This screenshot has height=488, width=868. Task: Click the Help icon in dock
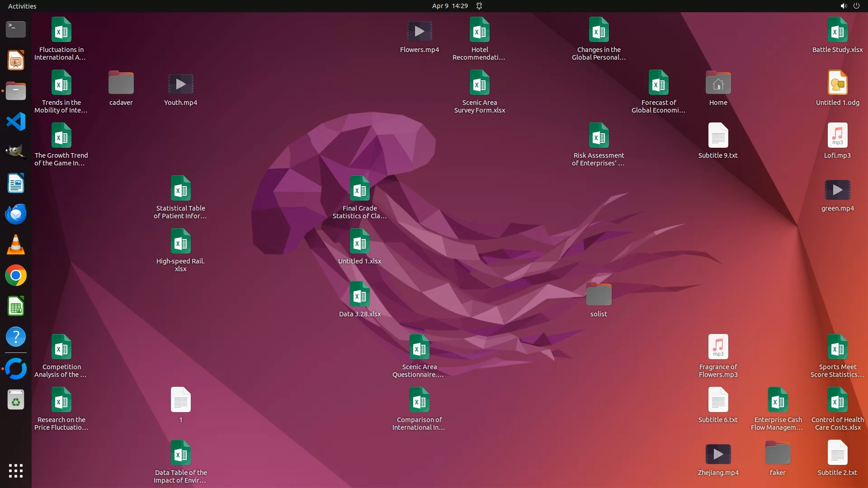tap(16, 337)
